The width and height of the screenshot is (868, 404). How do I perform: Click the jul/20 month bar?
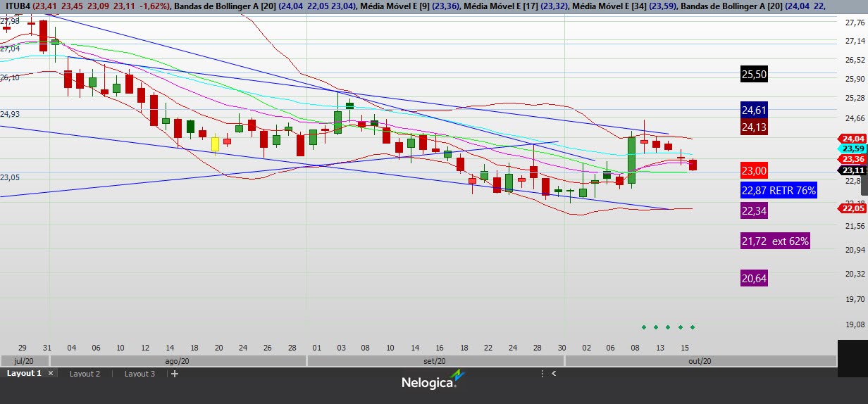coord(25,361)
